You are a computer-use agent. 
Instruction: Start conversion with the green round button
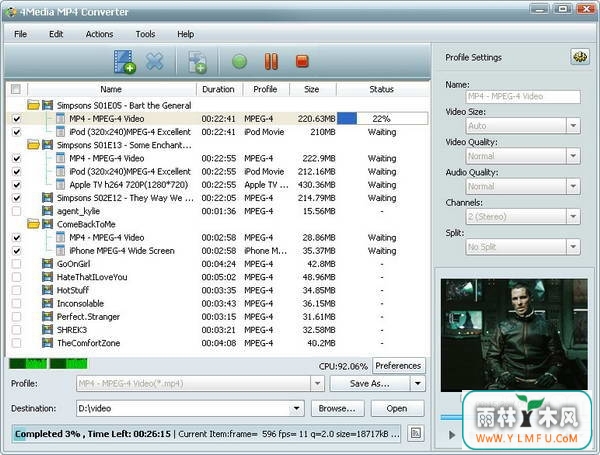point(240,61)
